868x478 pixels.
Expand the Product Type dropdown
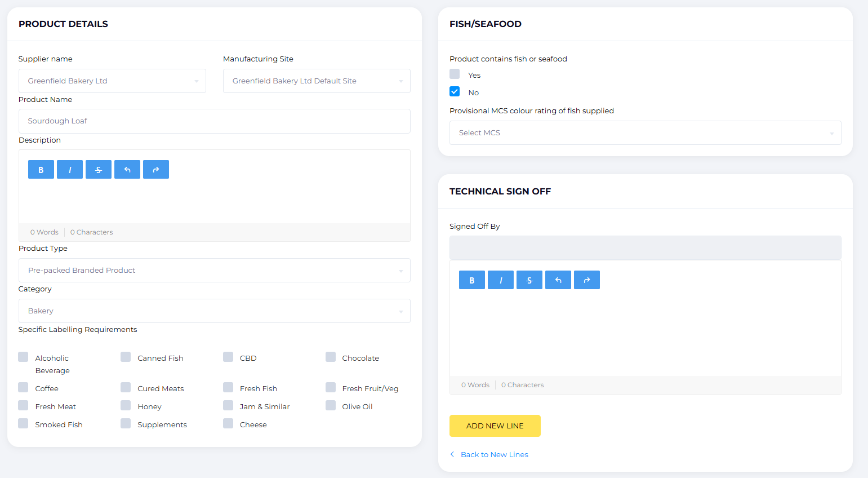(214, 271)
